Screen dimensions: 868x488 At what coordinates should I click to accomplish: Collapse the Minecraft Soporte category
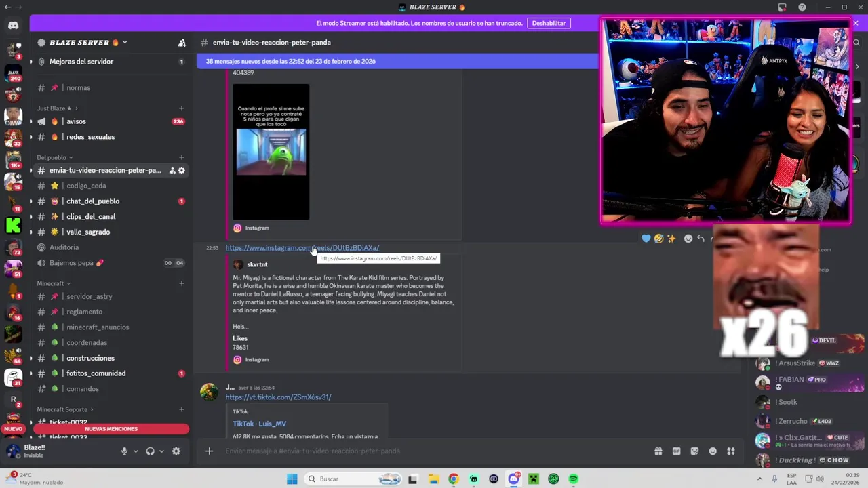[65, 409]
